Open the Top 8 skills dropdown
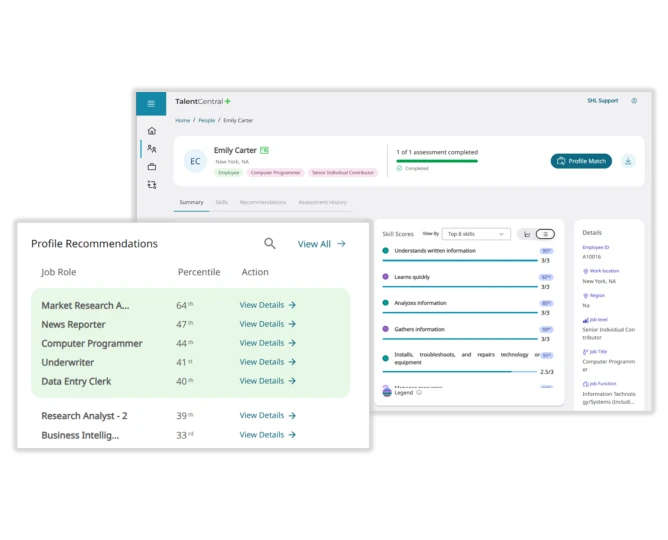The image size is (668, 540). [x=476, y=234]
